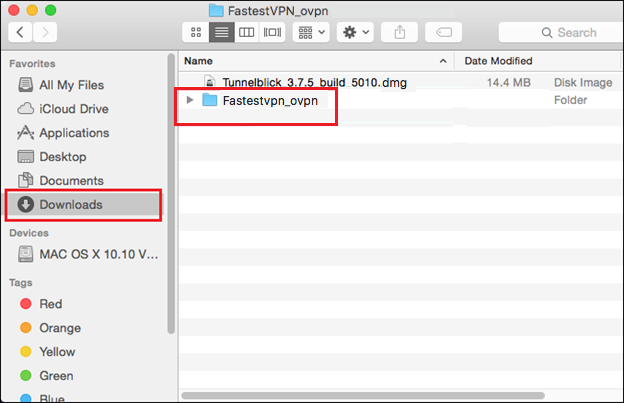Click the Folder kind cell
Screen dimensions: 624x403
pyautogui.click(x=570, y=100)
